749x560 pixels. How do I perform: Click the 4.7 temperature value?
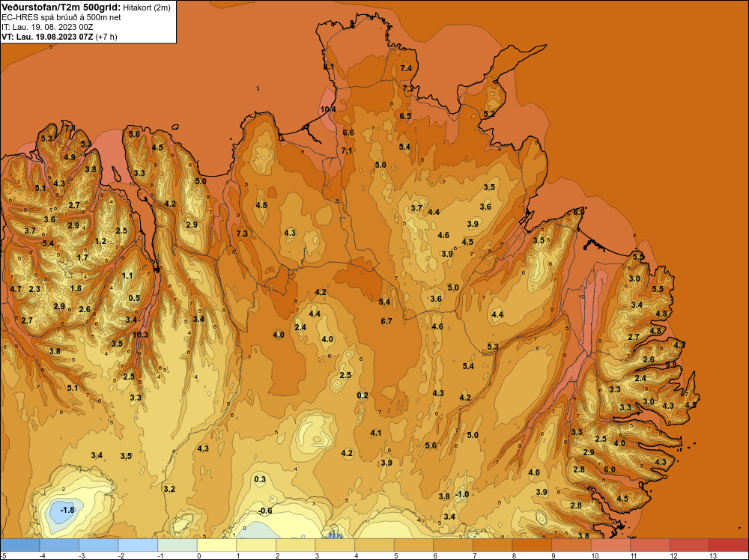click(15, 289)
